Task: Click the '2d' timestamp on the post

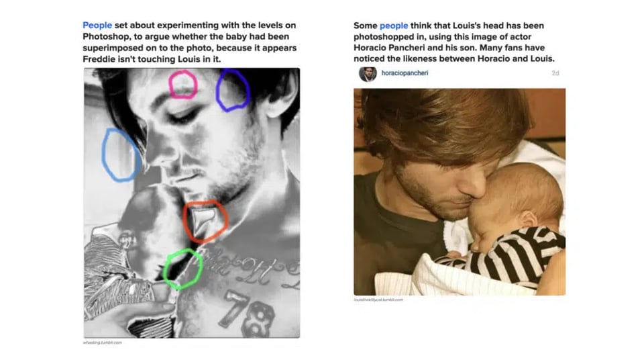Action: click(x=555, y=73)
